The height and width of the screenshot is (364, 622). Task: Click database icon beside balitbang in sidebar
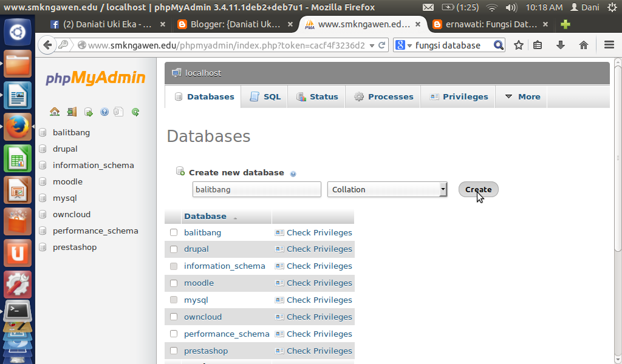click(x=43, y=133)
